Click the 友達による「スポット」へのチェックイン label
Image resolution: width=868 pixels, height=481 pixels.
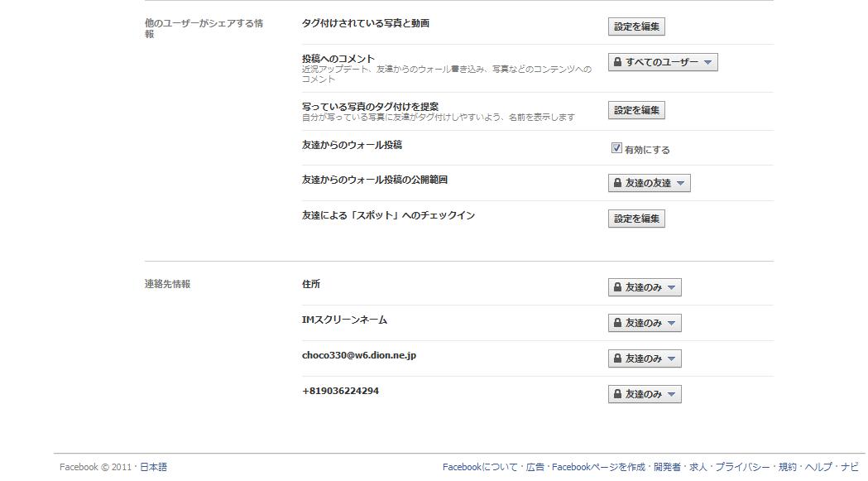pos(388,215)
